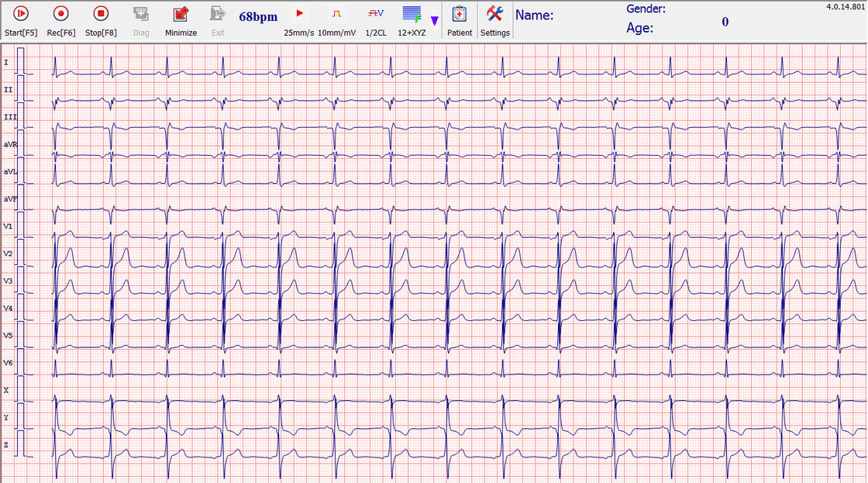868x483 pixels.
Task: Change the 25mm/s paper speed setting
Action: pos(299,20)
